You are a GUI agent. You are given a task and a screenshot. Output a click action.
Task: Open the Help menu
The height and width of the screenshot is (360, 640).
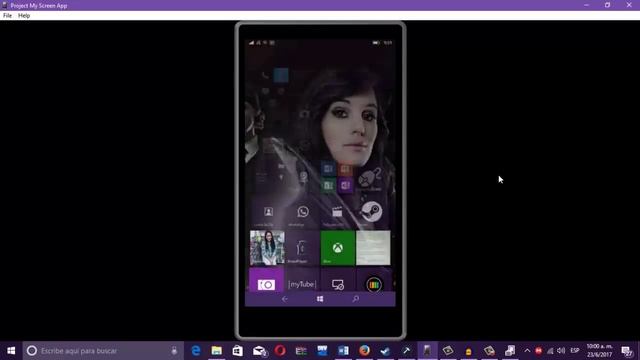(x=24, y=16)
